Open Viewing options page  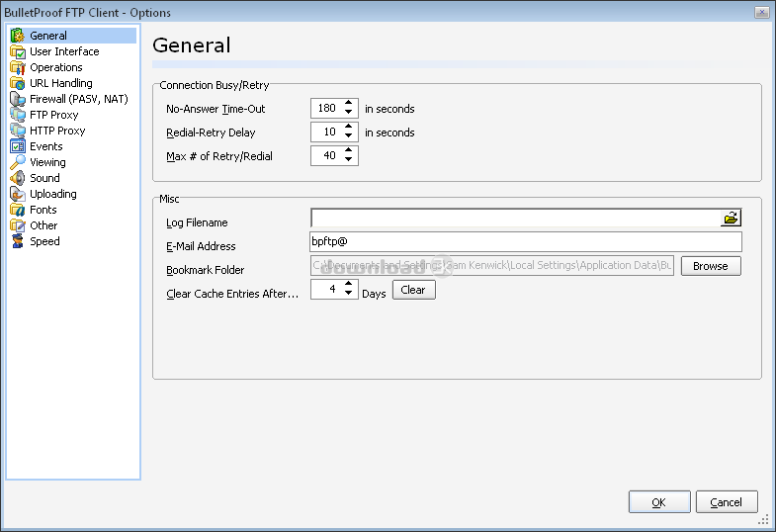47,162
